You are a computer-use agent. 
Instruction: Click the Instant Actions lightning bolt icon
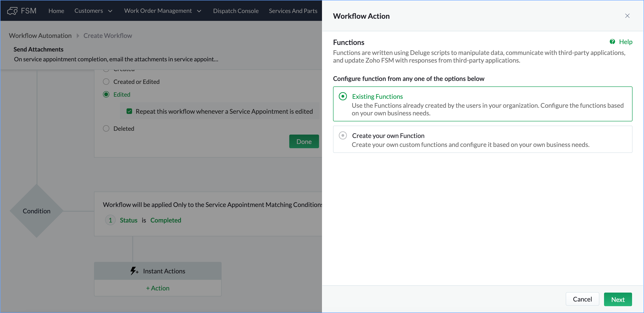point(134,271)
